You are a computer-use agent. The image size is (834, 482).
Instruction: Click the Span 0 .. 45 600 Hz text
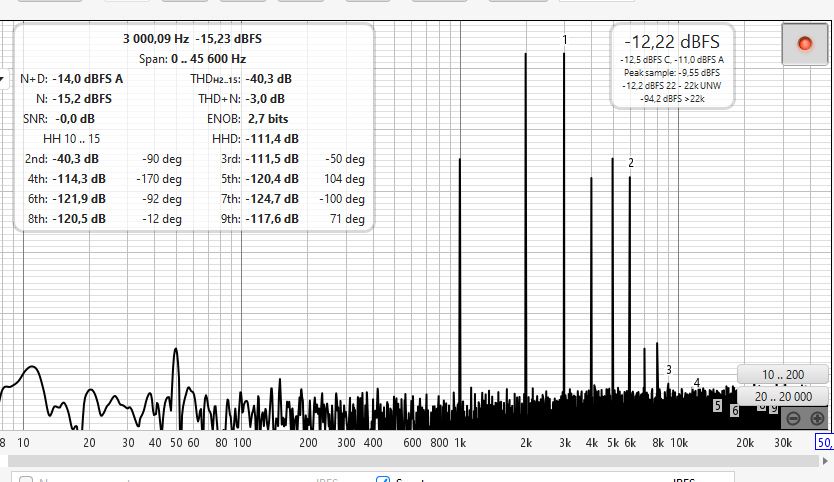[x=193, y=59]
